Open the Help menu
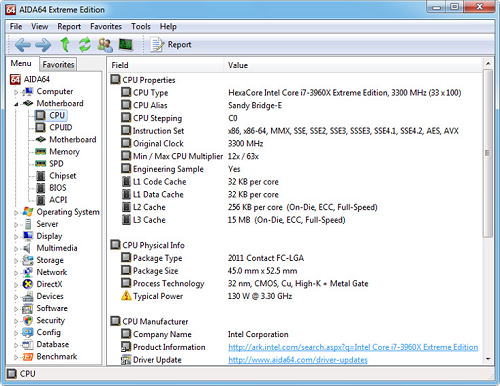The height and width of the screenshot is (386, 500). tap(168, 26)
